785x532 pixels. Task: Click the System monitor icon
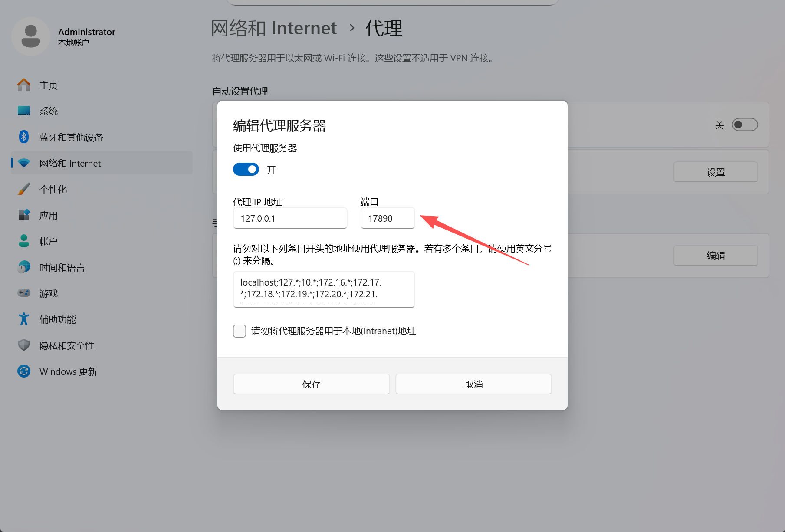pos(24,111)
